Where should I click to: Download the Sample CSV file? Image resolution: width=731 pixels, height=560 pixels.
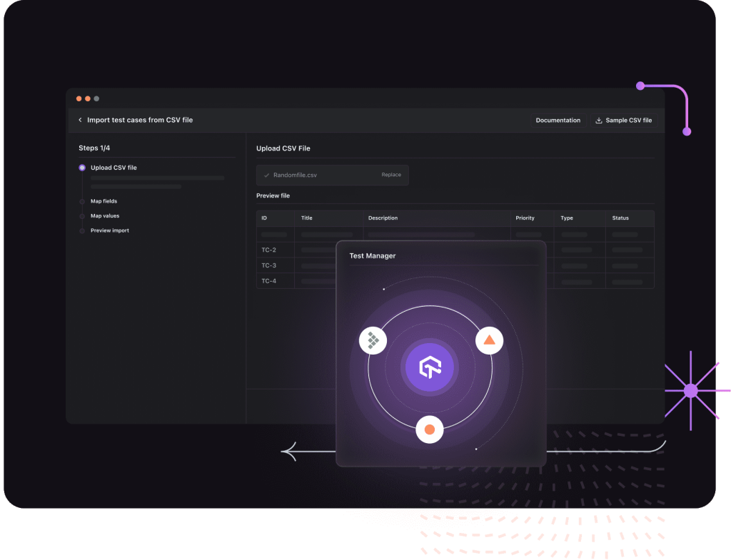coord(624,120)
